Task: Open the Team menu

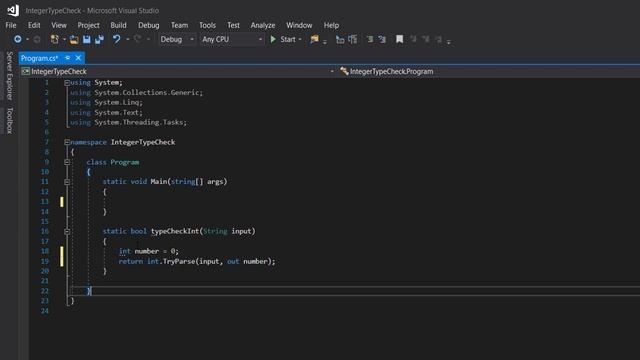Action: pos(180,25)
